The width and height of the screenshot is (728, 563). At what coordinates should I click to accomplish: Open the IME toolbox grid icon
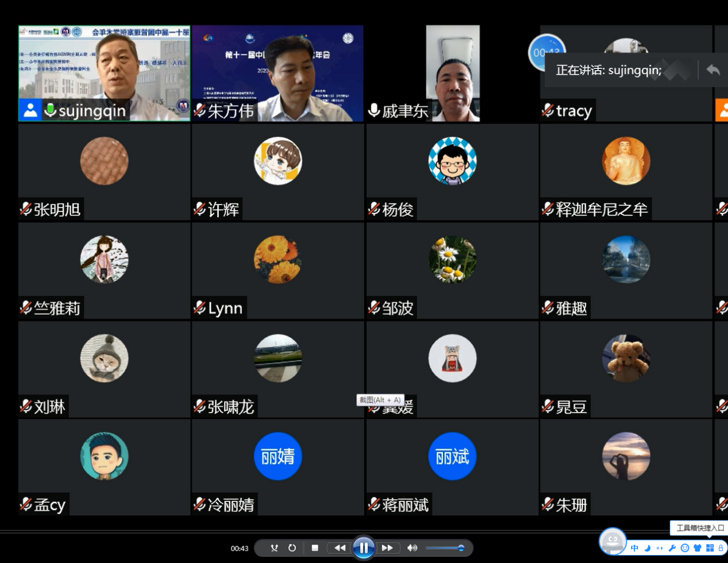pos(710,548)
